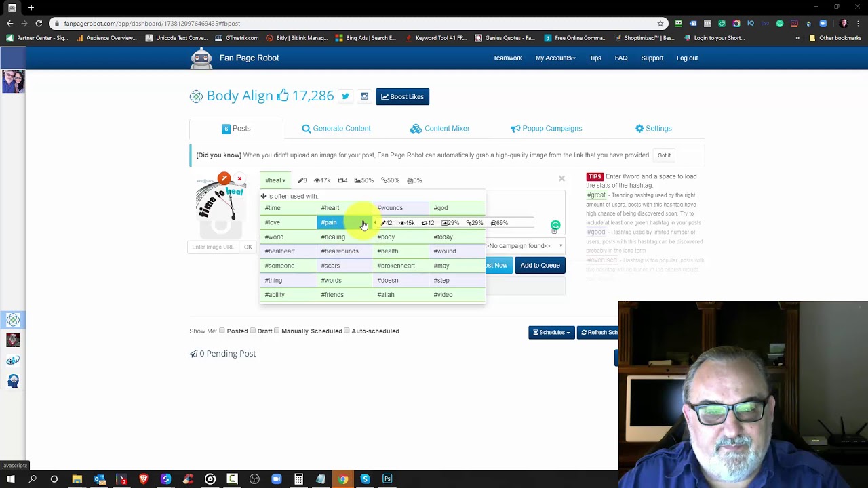Open the Teamwork menu item
Screen dimensions: 868x488
point(507,58)
